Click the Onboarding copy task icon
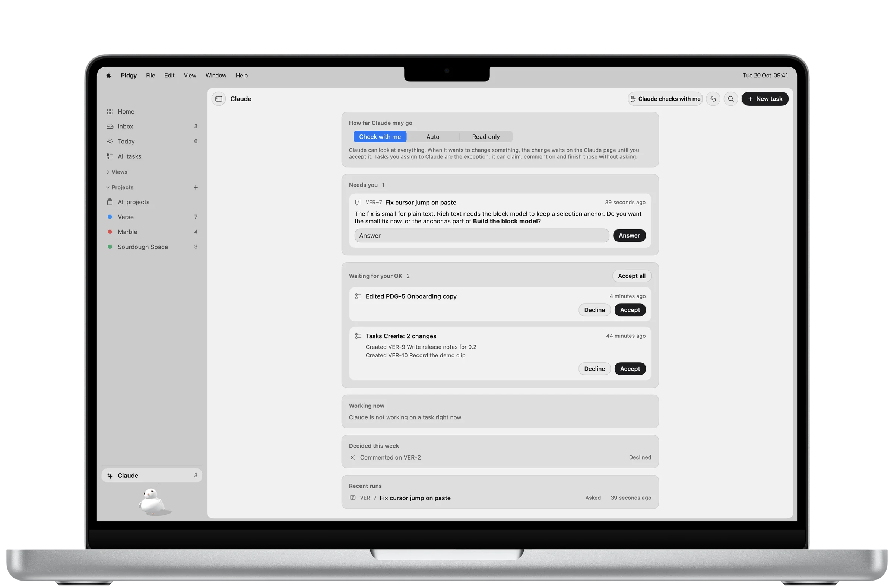Viewport: 894px width, 588px height. (358, 296)
